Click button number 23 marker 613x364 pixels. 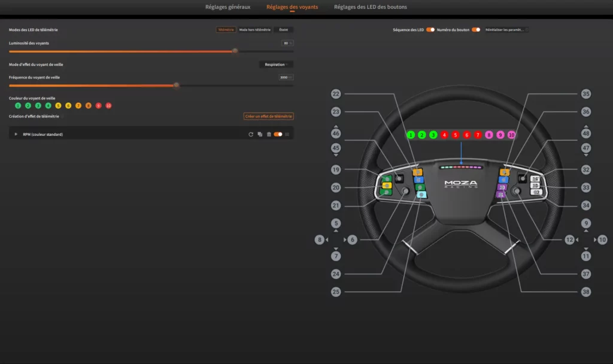(336, 112)
